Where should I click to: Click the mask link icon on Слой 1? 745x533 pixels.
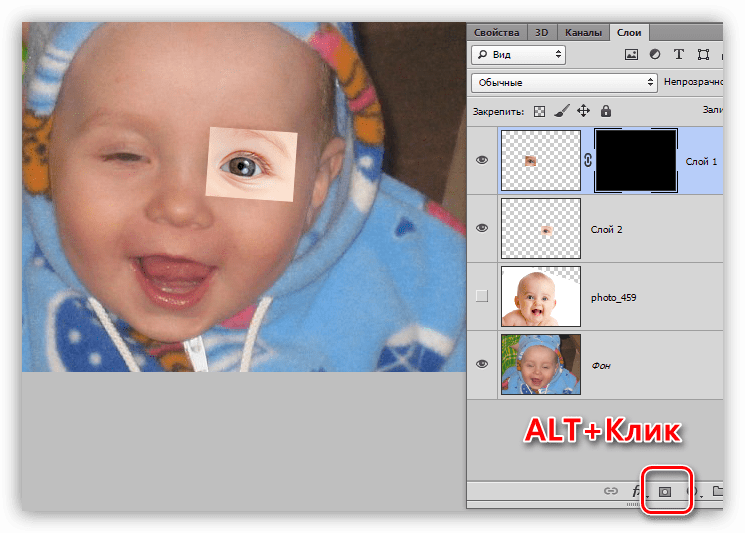tap(588, 161)
